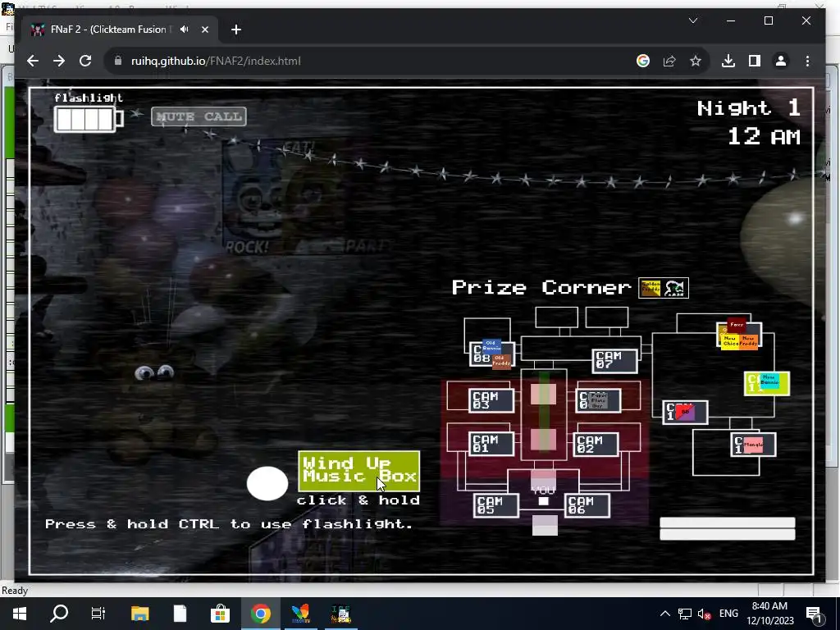Mute the FNaF 2 tab audio
This screenshot has height=630, width=840.
pyautogui.click(x=185, y=30)
